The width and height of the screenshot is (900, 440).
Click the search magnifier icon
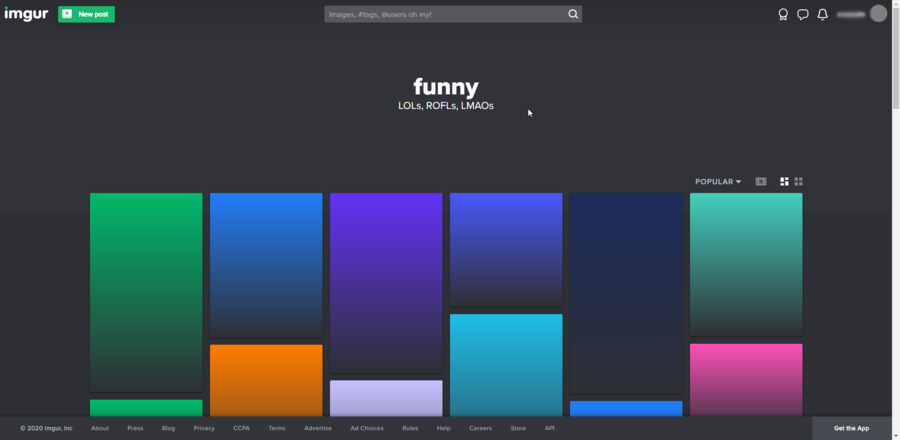[x=573, y=14]
